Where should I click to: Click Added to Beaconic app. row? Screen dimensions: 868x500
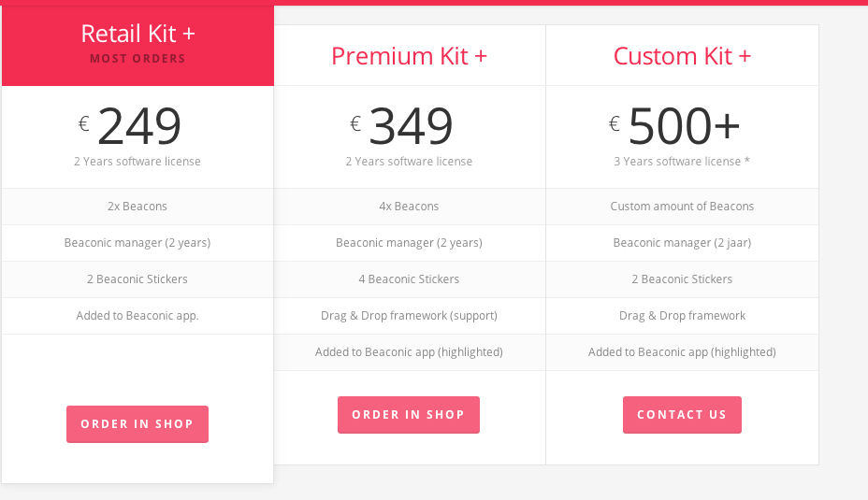[x=137, y=316]
